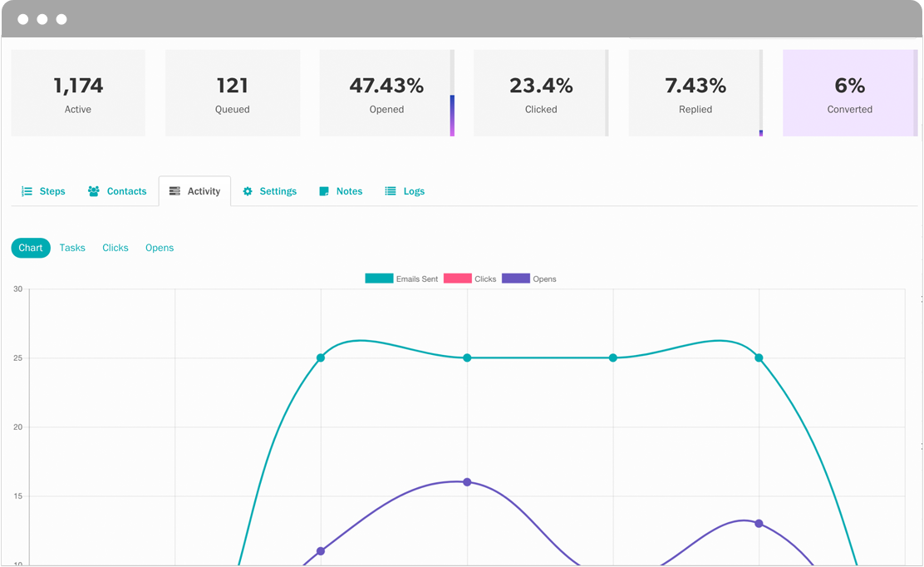Open the Settings tab
The height and width of the screenshot is (567, 924).
[x=270, y=191]
